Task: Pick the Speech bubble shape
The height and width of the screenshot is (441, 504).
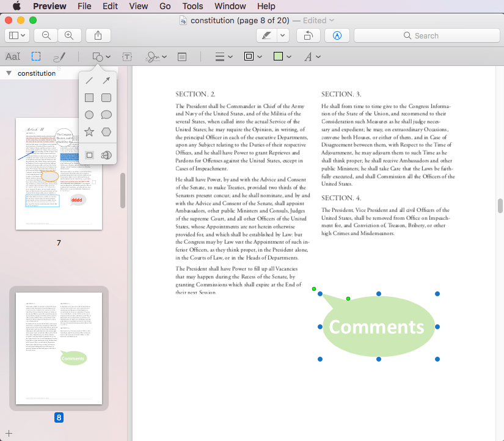Action: click(105, 114)
